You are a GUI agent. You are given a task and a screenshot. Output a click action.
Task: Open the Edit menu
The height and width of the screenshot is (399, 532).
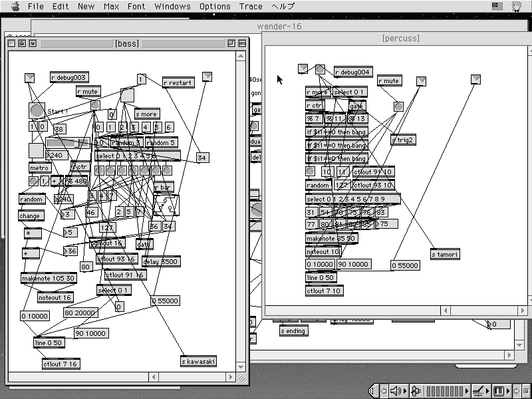pos(61,6)
